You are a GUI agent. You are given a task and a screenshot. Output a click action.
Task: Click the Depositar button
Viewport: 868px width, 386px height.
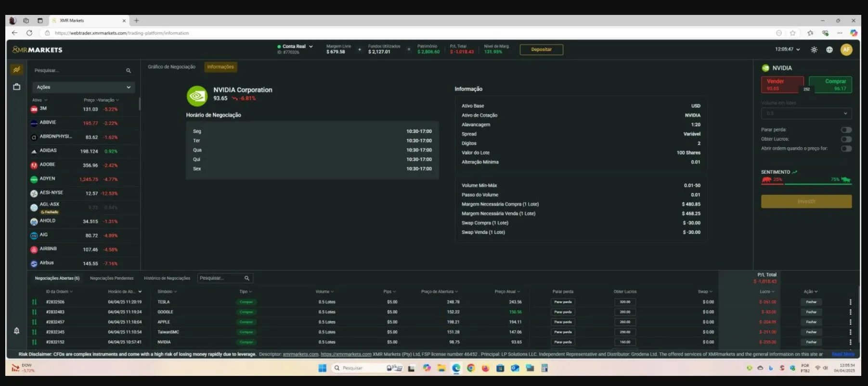tap(541, 50)
